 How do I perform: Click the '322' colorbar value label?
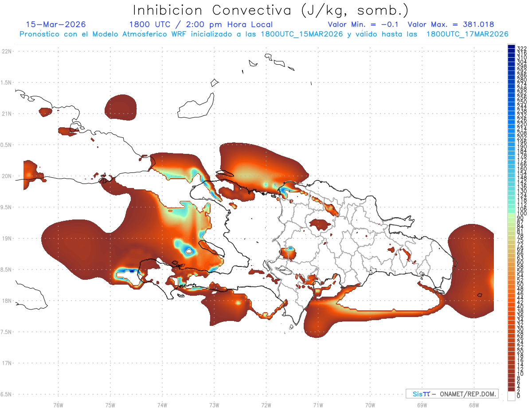[521, 48]
